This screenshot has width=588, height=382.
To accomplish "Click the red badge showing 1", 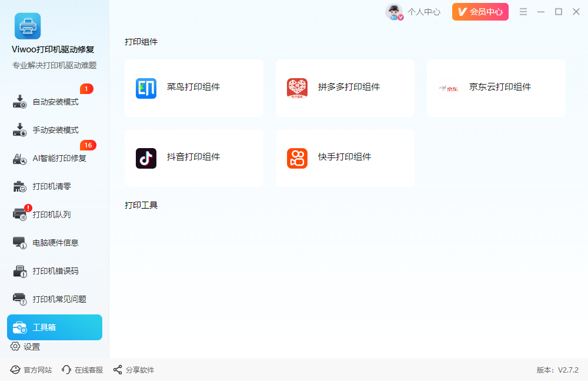I will (x=86, y=89).
